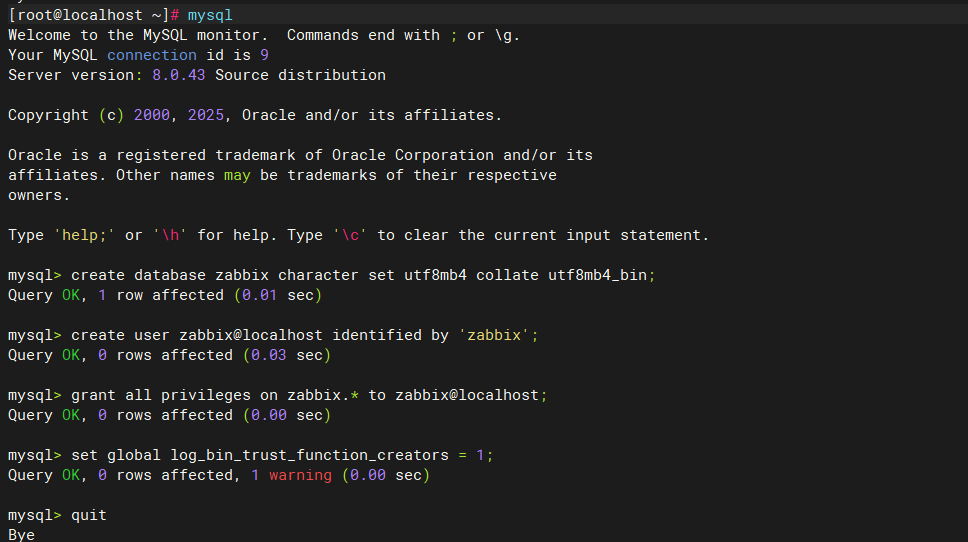The image size is (968, 542).
Task: Click 'to clear the current input statement.'
Action: click(543, 235)
